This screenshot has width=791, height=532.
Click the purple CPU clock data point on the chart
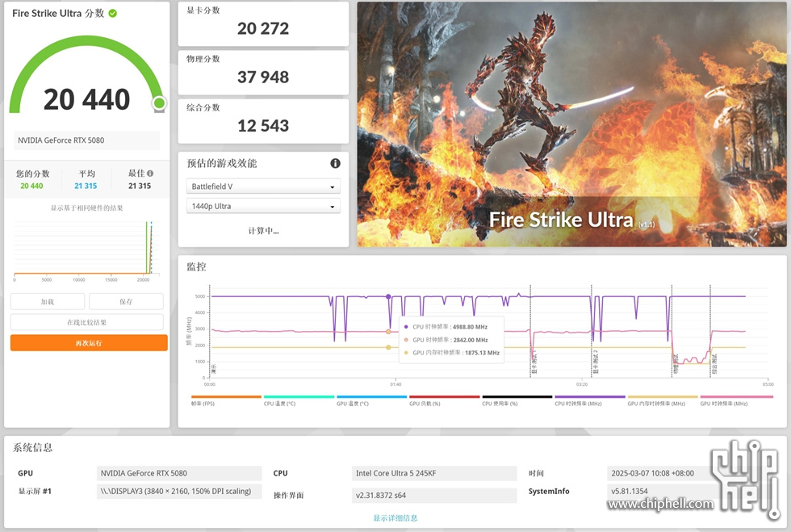(x=388, y=297)
